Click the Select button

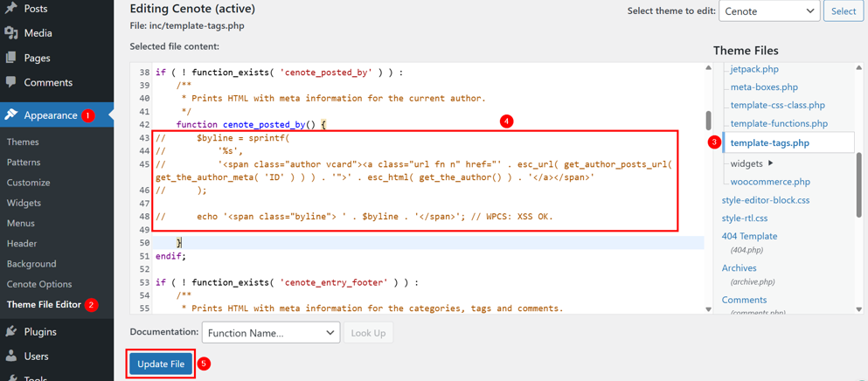[x=844, y=11]
